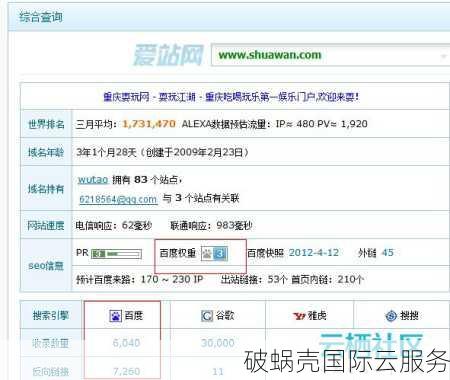
Task: Click Baidu indexed count 6,040
Action: 126,343
